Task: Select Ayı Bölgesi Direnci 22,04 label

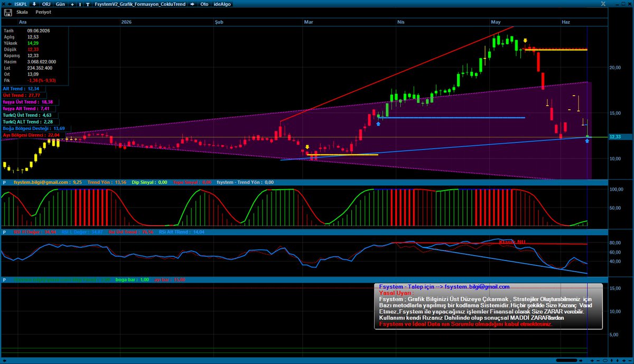Action: tap(32, 135)
